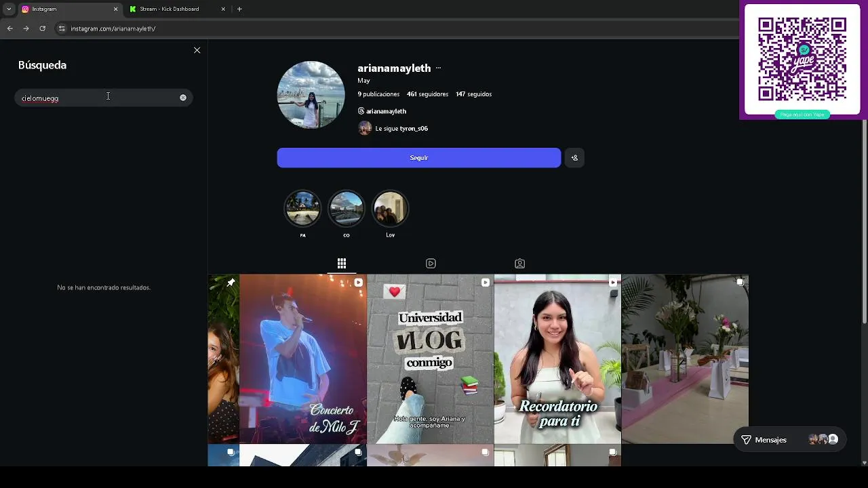
Task: Close the Kick Dashboard browser tab
Action: click(223, 9)
